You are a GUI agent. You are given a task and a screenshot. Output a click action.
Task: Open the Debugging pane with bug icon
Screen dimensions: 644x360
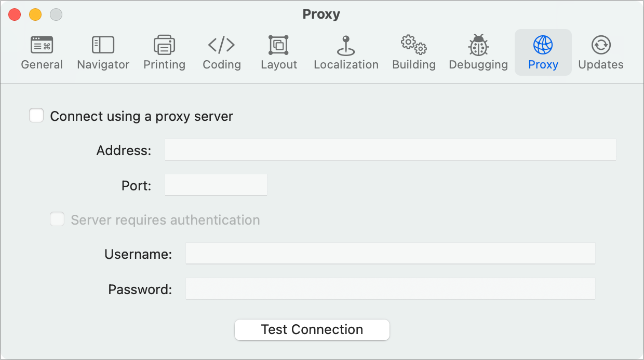[x=478, y=53]
